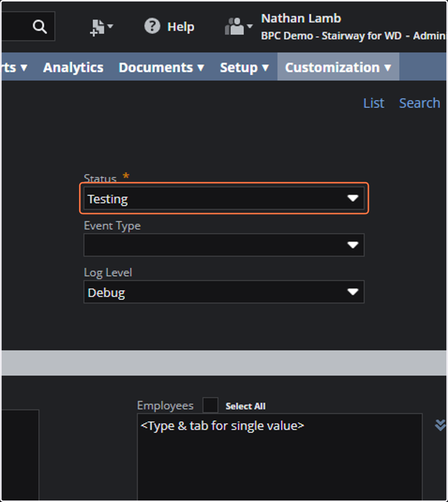Click the user name Nathan Lamb
Viewport: 448px width, 502px height.
(x=301, y=18)
